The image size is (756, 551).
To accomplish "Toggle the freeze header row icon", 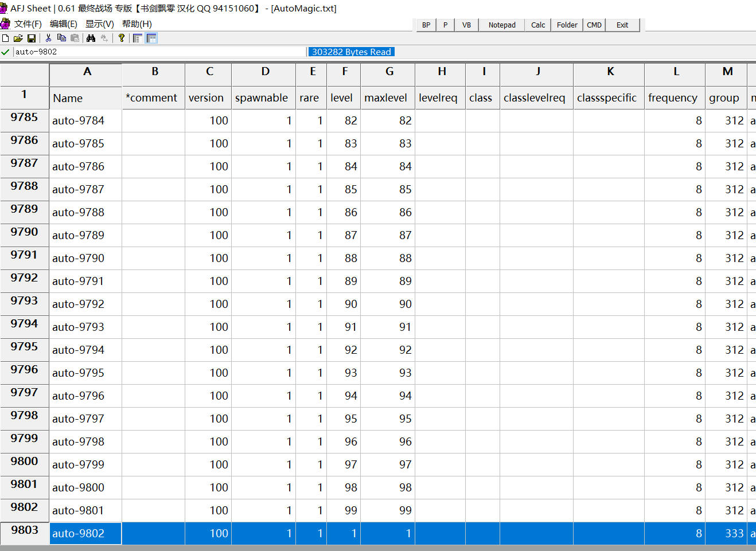I will click(x=151, y=38).
